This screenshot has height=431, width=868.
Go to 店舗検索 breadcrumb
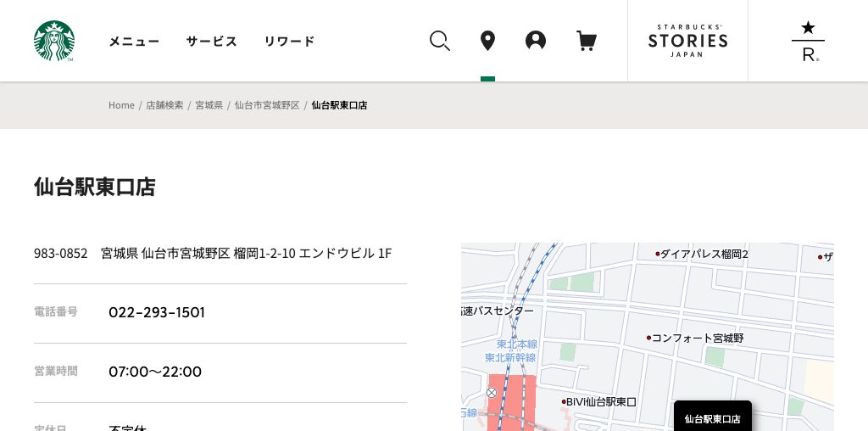165,105
